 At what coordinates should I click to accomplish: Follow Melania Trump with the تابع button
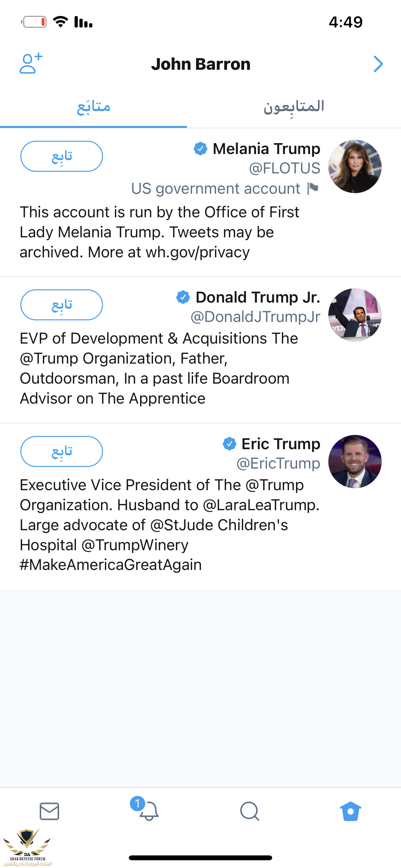[62, 156]
